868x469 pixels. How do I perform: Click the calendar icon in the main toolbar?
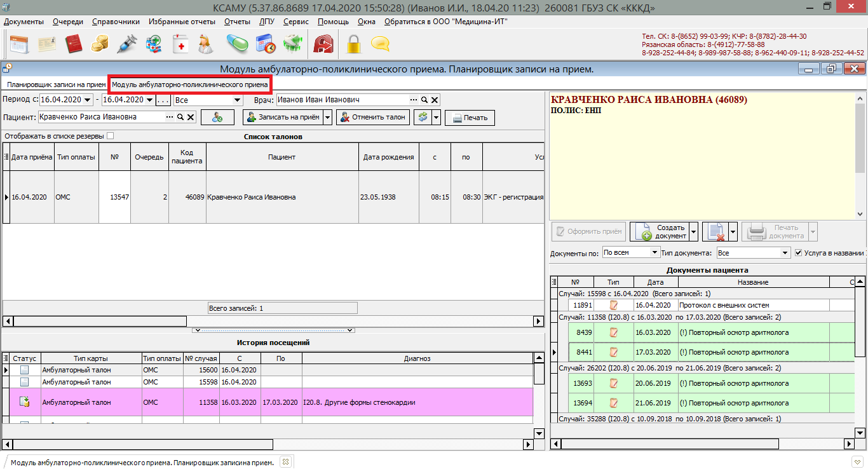click(x=18, y=44)
